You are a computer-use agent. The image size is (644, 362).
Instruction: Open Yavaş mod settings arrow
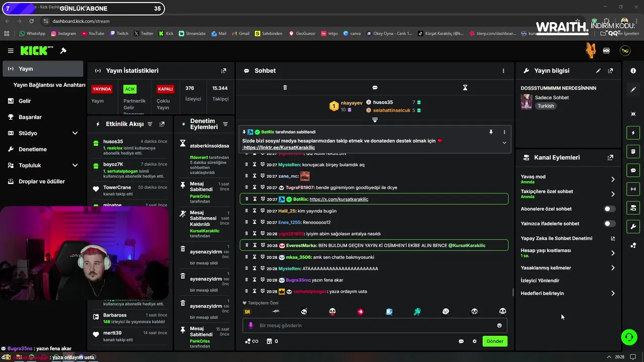pyautogui.click(x=613, y=179)
